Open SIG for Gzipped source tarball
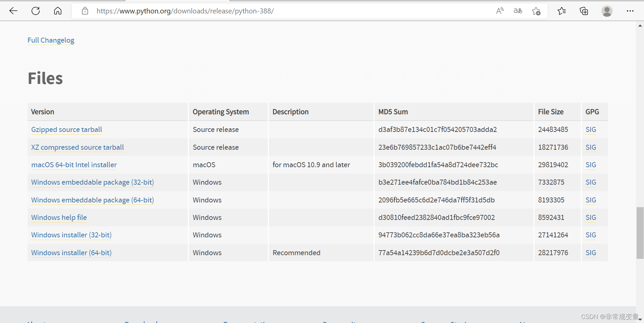Image resolution: width=644 pixels, height=323 pixels. (591, 130)
